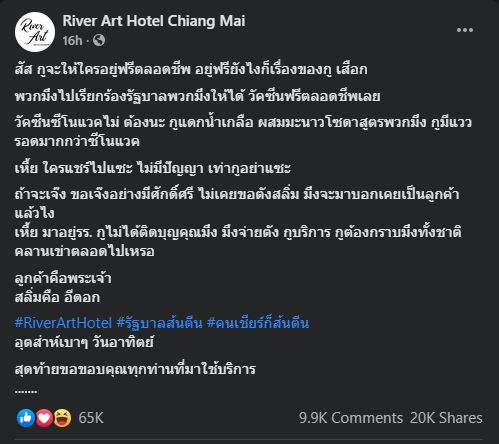Open River Art Hotel Chiang Mai page name
This screenshot has width=499, height=444.
click(x=154, y=21)
